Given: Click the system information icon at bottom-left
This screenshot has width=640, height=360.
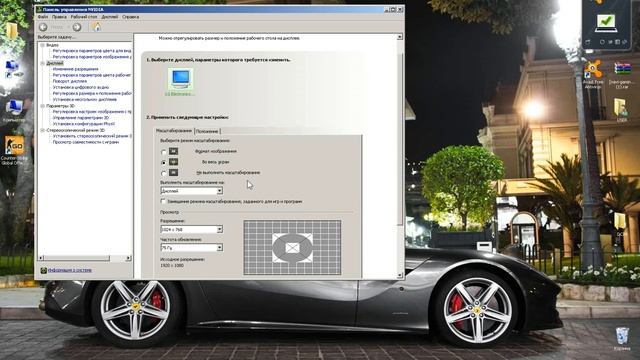Looking at the screenshot, I should pos(43,270).
